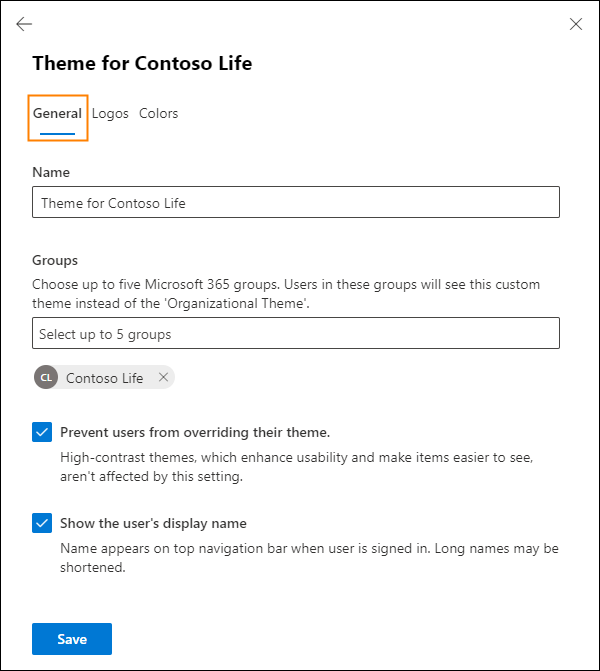The height and width of the screenshot is (671, 600).
Task: Click the Microsoft 365 groups description text
Action: tap(286, 293)
